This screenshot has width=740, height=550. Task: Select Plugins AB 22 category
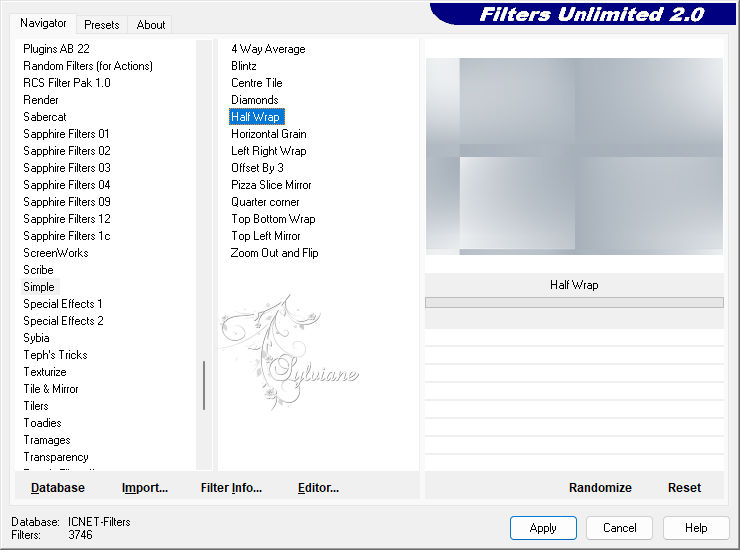[x=56, y=49]
